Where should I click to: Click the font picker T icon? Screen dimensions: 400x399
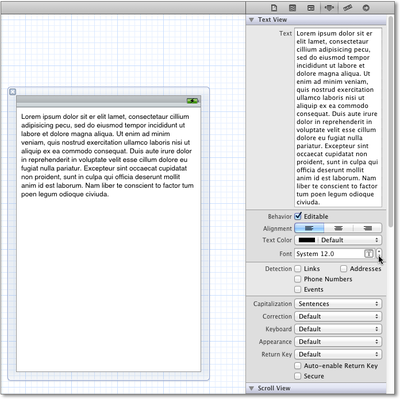click(369, 254)
